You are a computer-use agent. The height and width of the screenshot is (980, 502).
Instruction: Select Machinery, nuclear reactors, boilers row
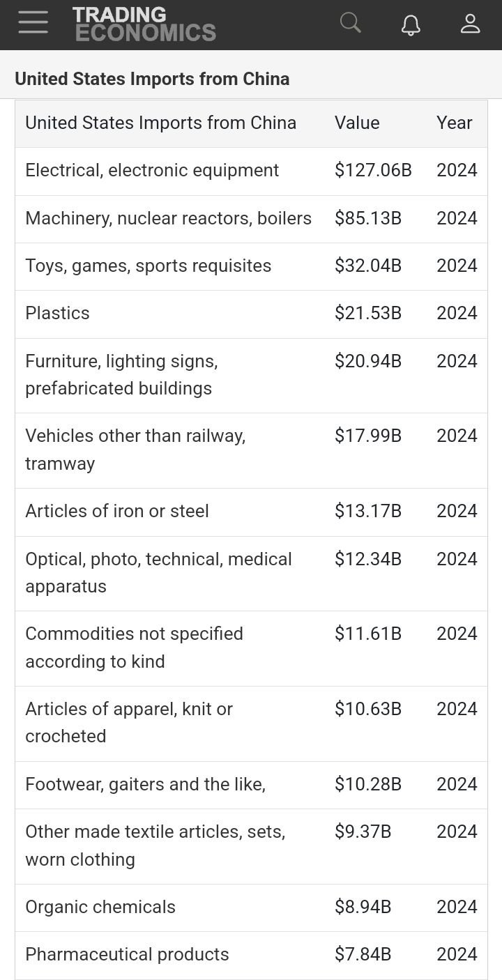coord(168,218)
